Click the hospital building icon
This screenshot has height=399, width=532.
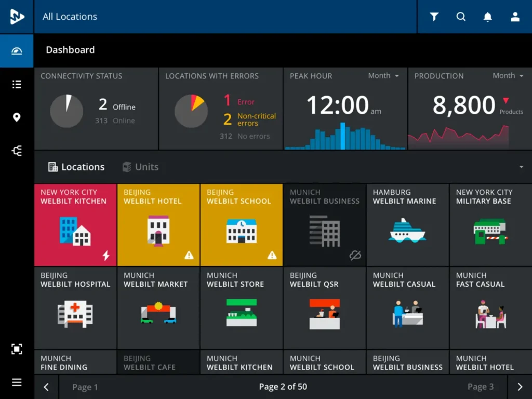click(75, 314)
